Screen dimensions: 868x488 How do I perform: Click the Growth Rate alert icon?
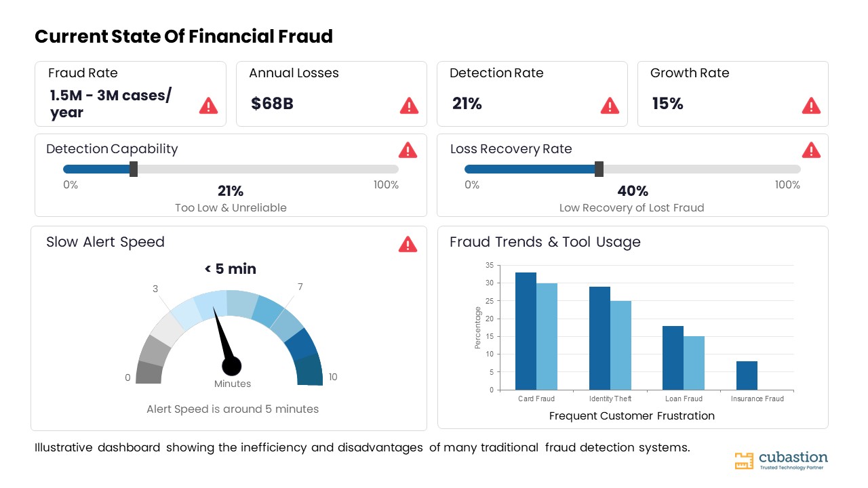tap(811, 106)
